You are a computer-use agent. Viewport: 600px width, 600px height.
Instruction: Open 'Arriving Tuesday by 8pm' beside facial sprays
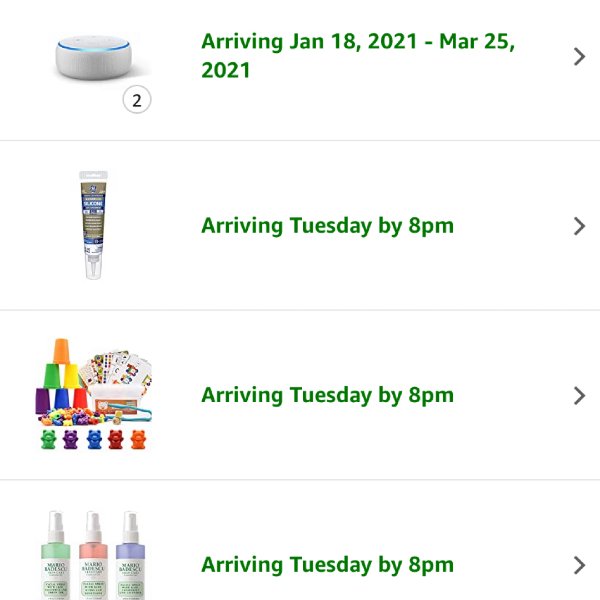pyautogui.click(x=327, y=565)
